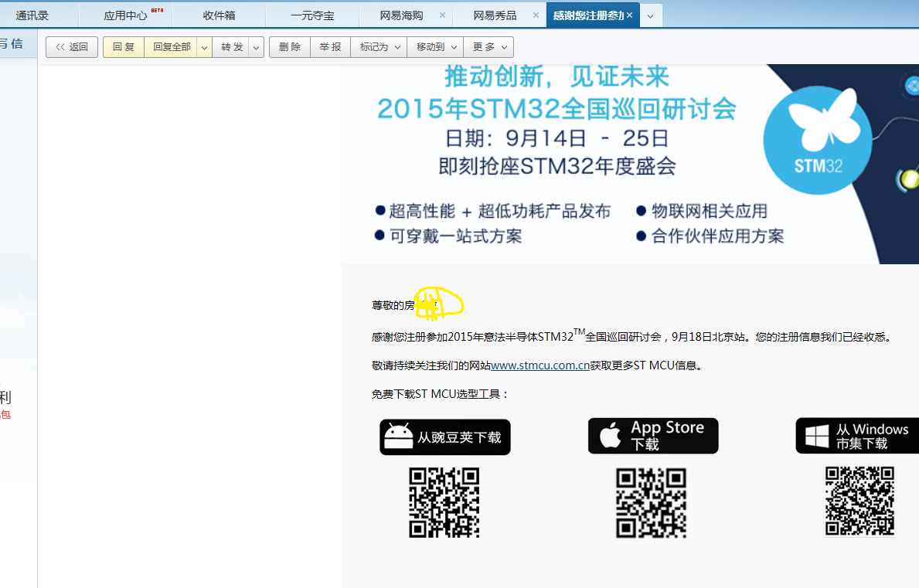Screen dimensions: 919x588
Task: Click the 从 Windows 市集下载 badge
Action: coord(857,436)
